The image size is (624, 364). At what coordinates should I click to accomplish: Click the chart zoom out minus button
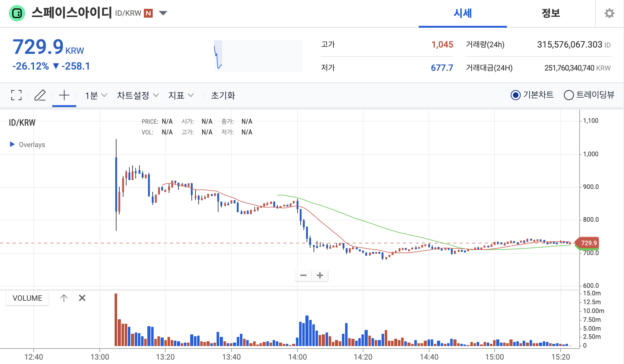pyautogui.click(x=303, y=276)
